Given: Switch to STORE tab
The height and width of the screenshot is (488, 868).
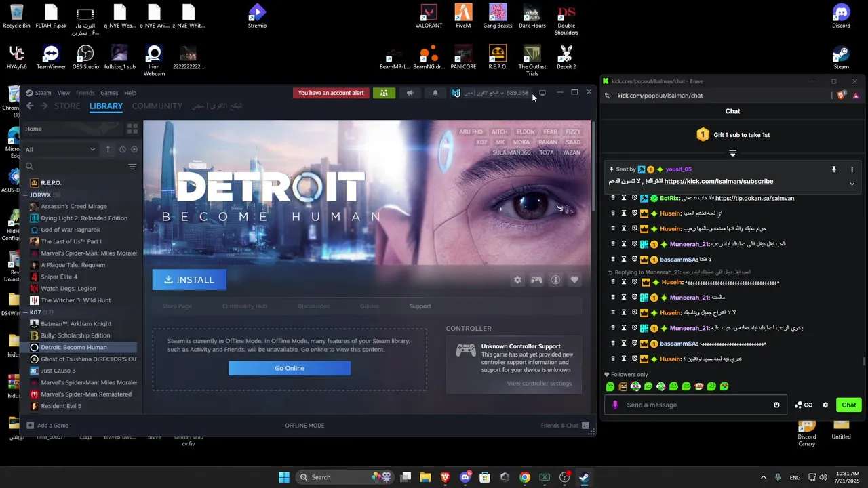Looking at the screenshot, I should tap(67, 106).
